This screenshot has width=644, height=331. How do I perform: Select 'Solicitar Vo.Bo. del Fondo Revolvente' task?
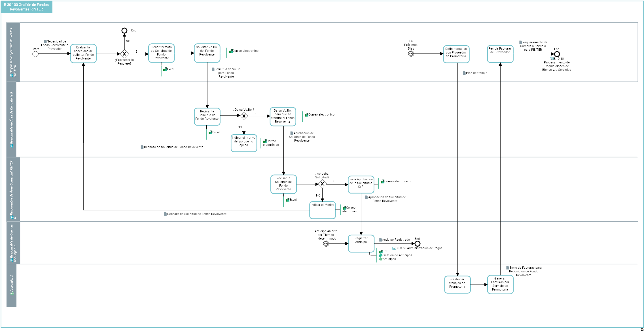(x=207, y=53)
